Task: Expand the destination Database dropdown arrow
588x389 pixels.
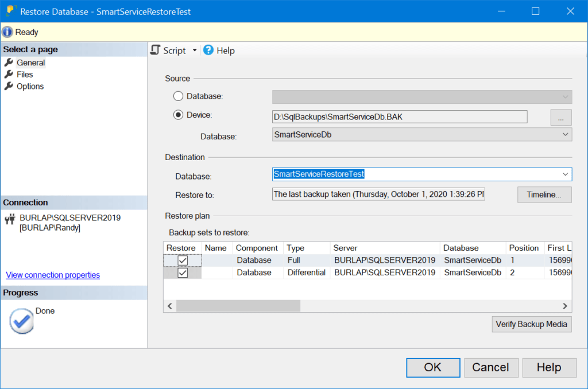Action: pos(565,174)
